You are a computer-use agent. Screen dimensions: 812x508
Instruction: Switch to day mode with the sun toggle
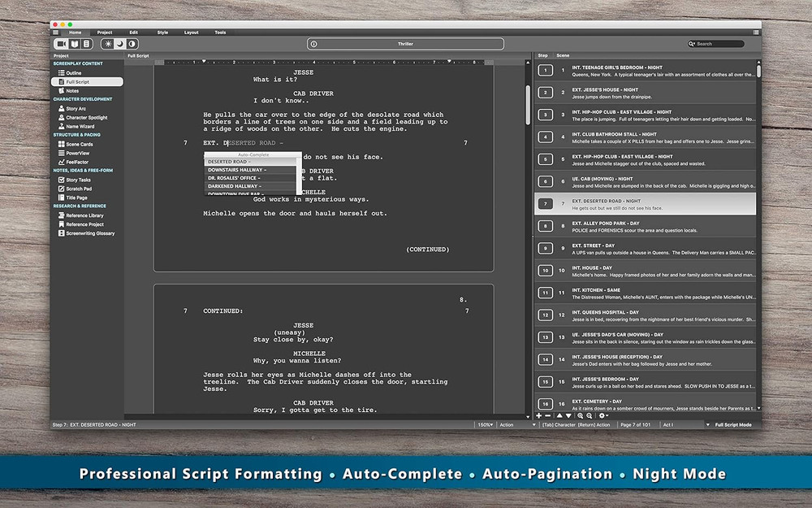108,44
